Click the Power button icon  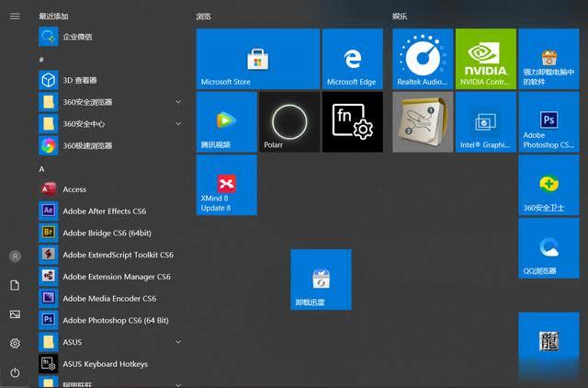point(15,372)
